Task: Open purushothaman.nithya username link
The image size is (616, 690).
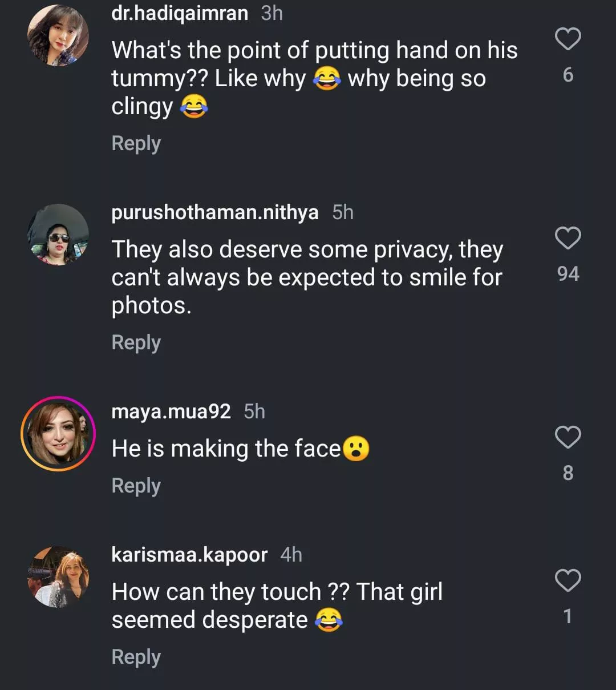Action: [215, 212]
